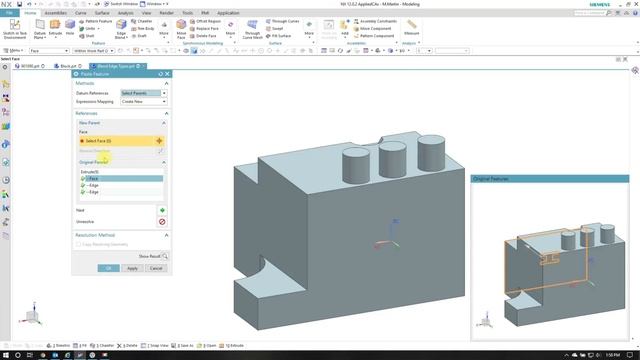Choose the Hole feature tool
The height and width of the screenshot is (360, 640).
point(70,27)
